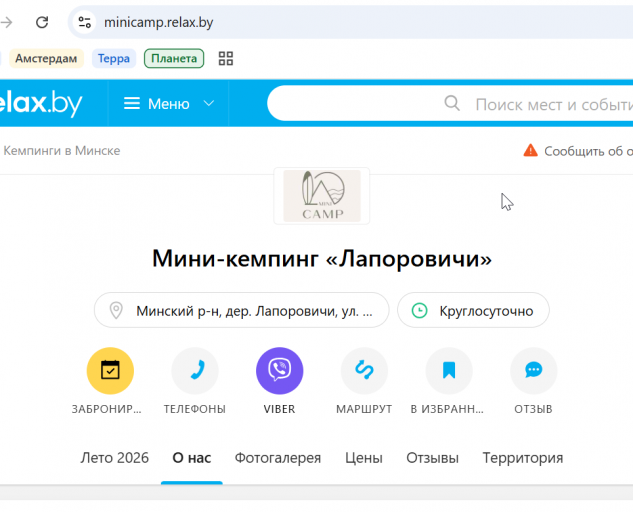The image size is (633, 512).
Task: Switch to Лето 2026 tab
Action: 115,458
